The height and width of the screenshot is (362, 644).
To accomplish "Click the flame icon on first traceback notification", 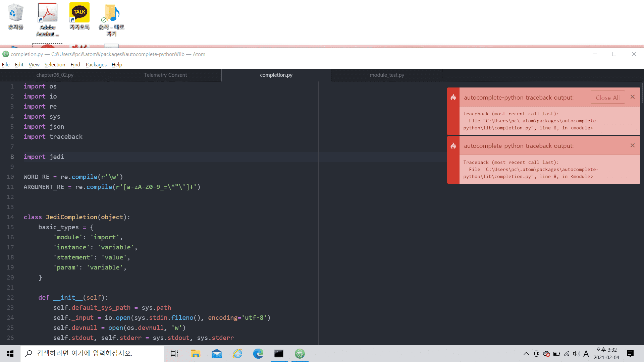I will 453,97.
